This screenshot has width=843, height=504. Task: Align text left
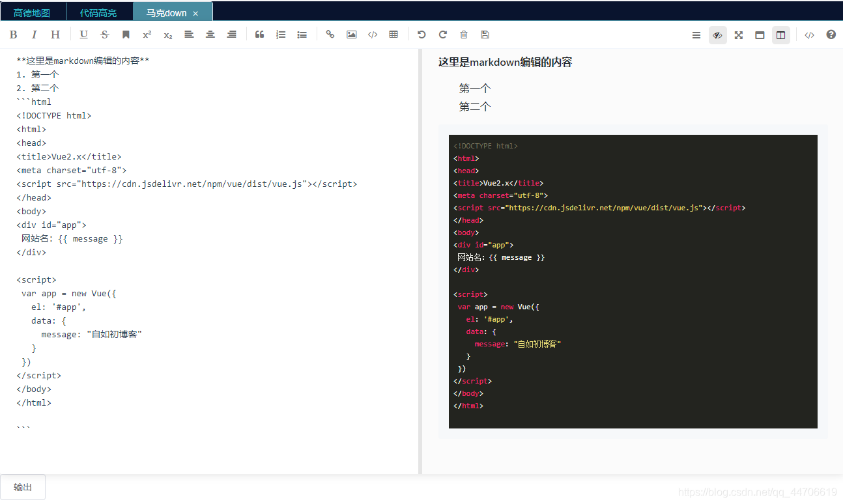pyautogui.click(x=189, y=35)
